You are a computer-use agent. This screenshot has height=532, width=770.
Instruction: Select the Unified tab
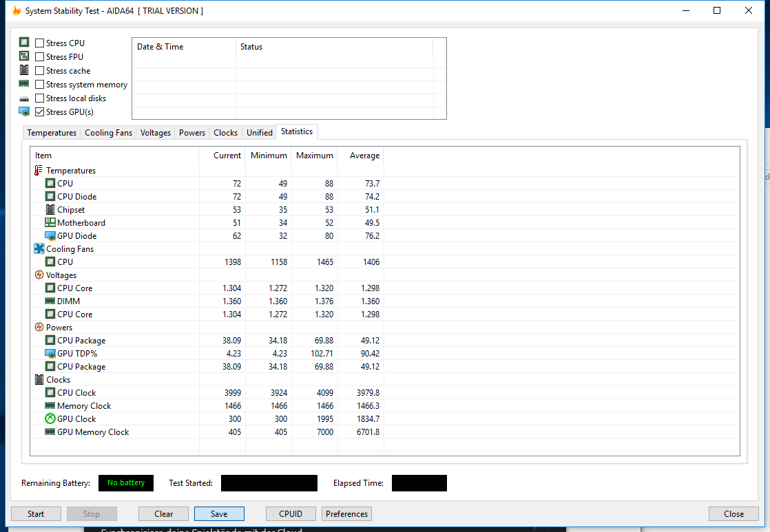click(259, 133)
